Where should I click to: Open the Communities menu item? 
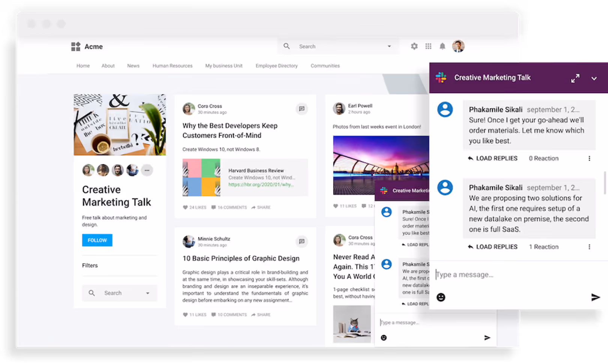(x=325, y=66)
